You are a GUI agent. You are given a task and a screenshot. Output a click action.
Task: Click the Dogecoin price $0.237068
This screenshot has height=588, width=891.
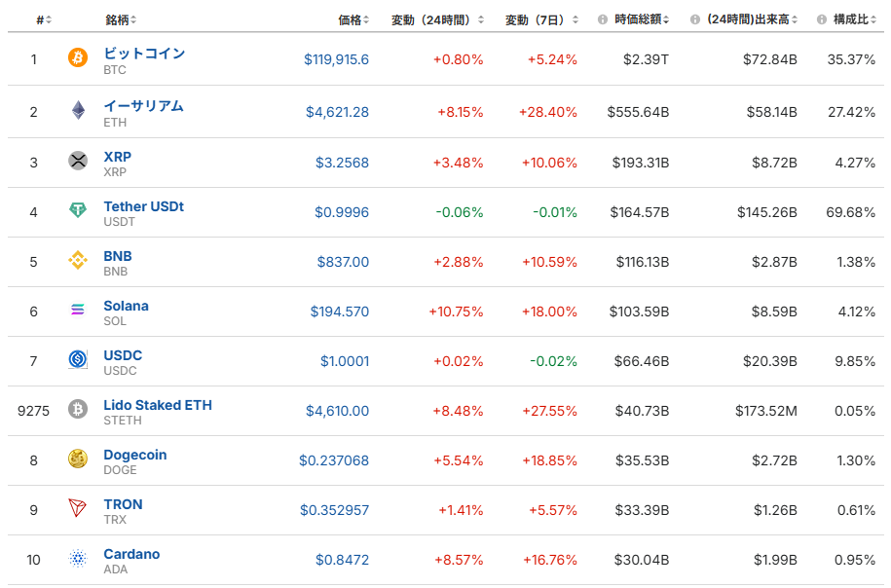click(x=334, y=460)
